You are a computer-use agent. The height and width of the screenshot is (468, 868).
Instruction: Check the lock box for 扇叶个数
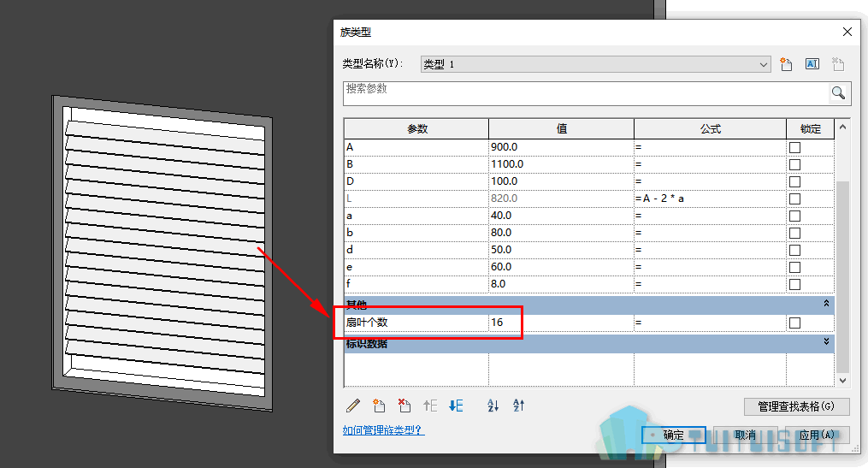pos(795,323)
